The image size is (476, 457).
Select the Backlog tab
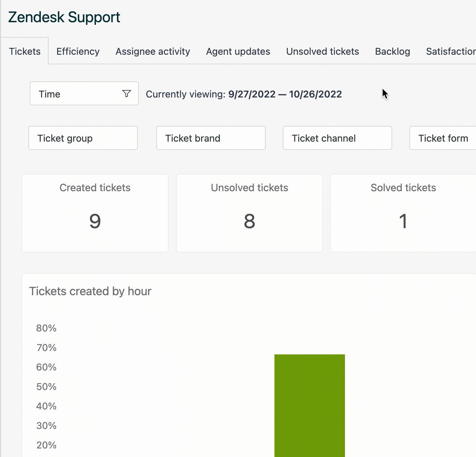(x=393, y=51)
